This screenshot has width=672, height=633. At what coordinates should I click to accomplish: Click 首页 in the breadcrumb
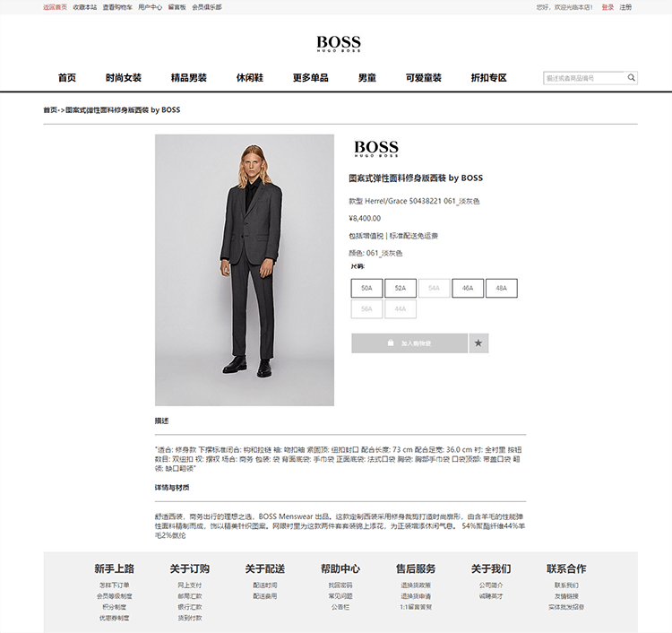coord(50,109)
